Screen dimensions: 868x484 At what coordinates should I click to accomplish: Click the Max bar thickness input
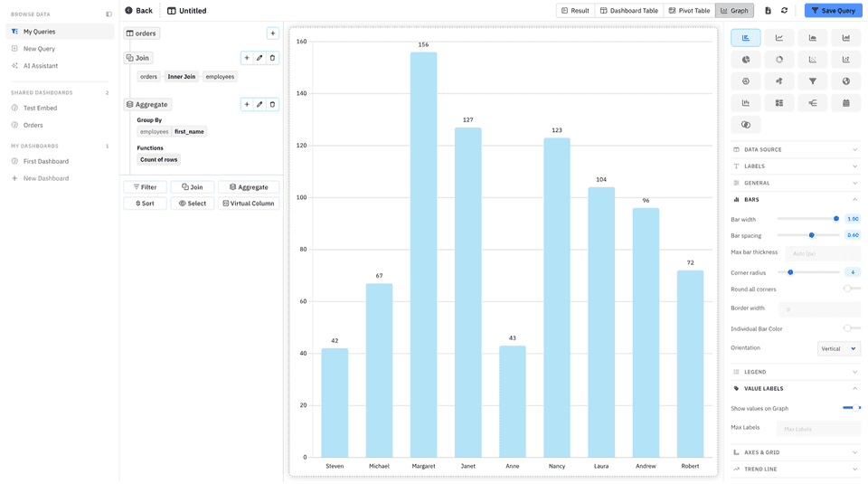point(823,253)
